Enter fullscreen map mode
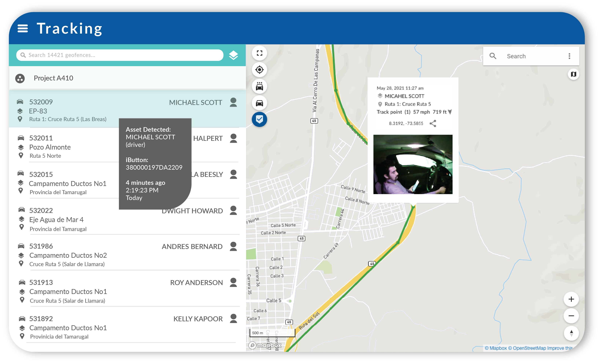The height and width of the screenshot is (364, 600). (259, 53)
